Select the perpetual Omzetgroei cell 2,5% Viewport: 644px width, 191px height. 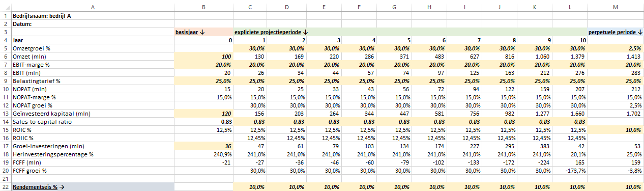click(x=616, y=48)
